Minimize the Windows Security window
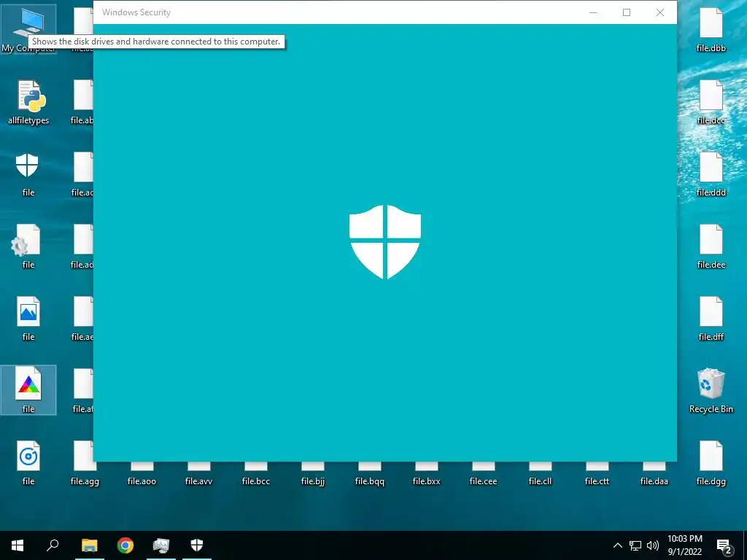The height and width of the screenshot is (560, 747). (593, 12)
